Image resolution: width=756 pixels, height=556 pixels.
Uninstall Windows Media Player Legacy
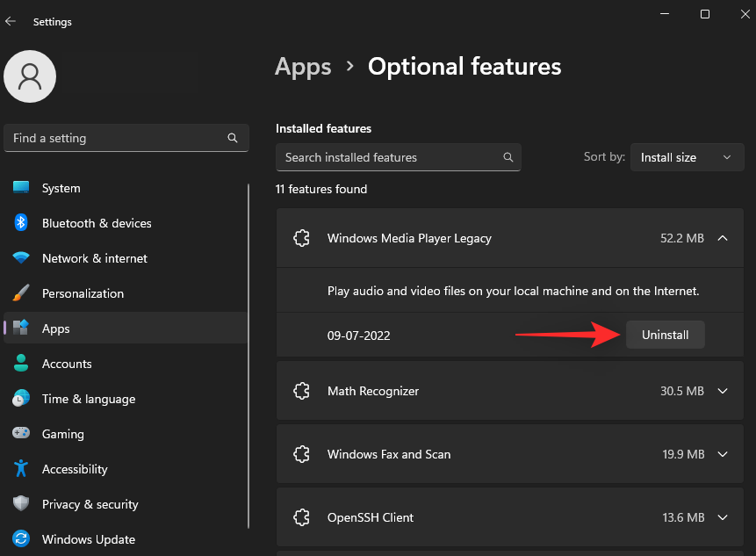[665, 335]
